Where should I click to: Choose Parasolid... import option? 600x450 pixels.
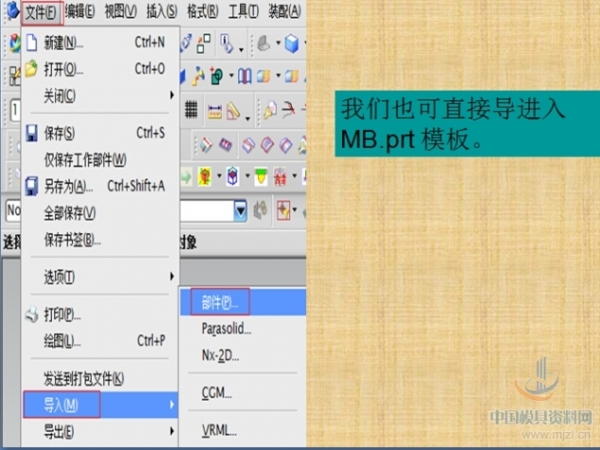226,329
